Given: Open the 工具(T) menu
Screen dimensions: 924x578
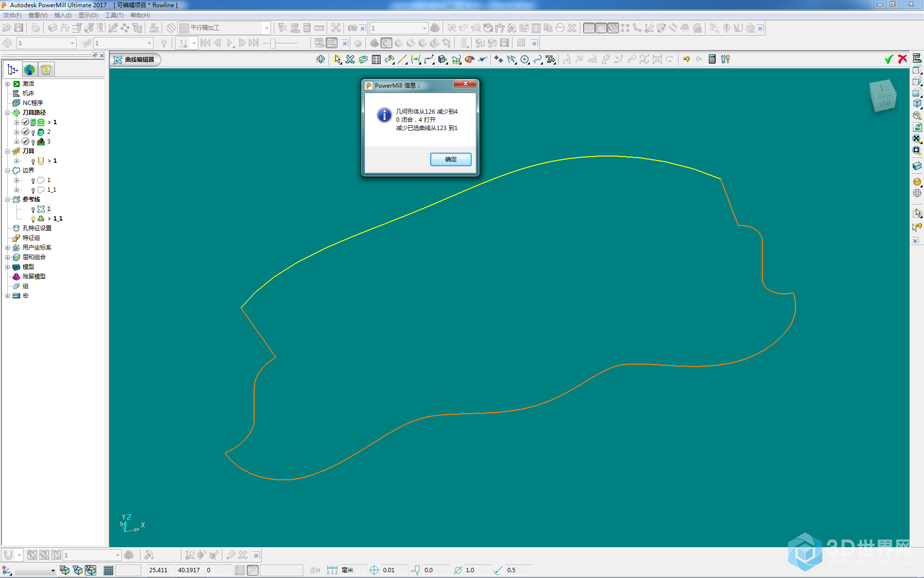Looking at the screenshot, I should pyautogui.click(x=114, y=15).
